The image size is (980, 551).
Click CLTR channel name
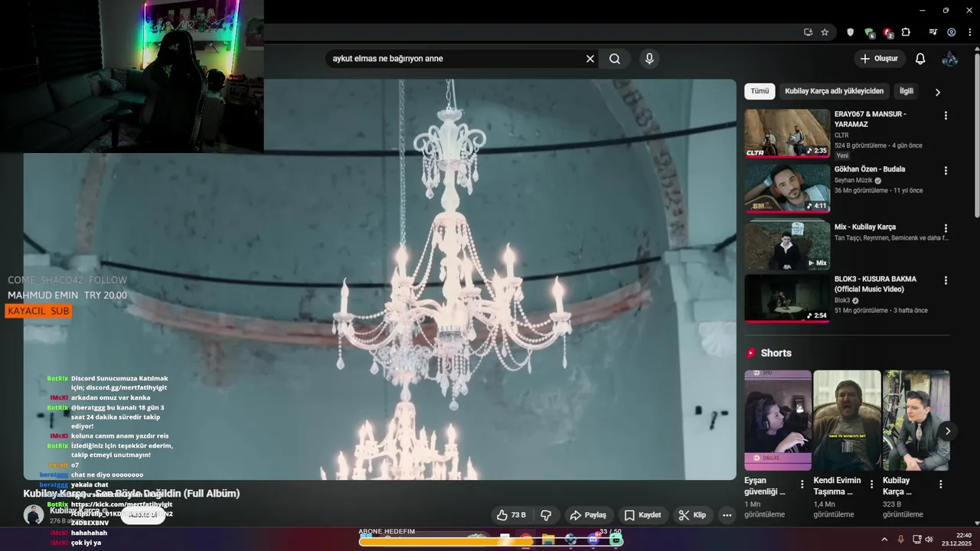coord(841,135)
